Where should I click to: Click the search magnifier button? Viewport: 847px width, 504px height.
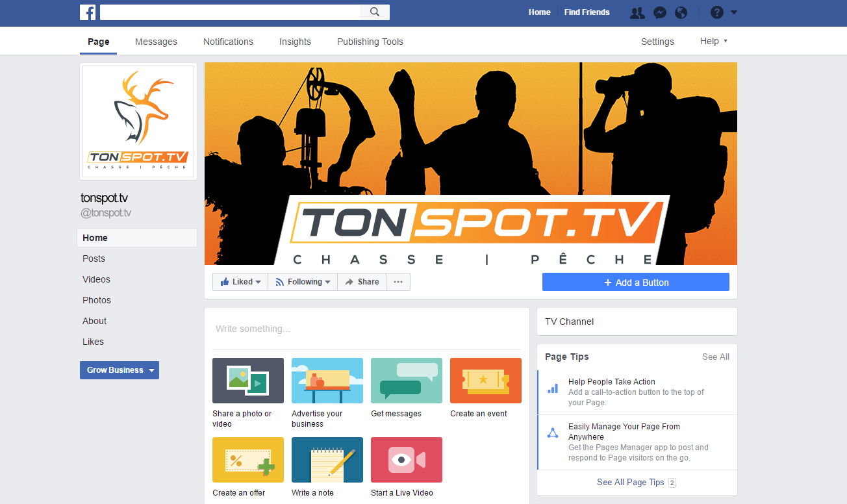pos(375,12)
